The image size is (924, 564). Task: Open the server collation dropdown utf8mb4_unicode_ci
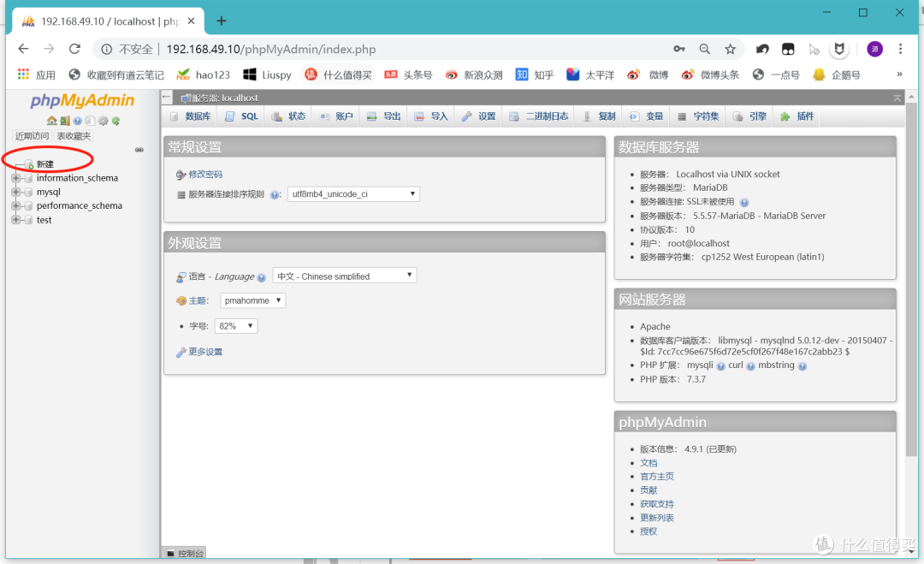click(x=354, y=193)
